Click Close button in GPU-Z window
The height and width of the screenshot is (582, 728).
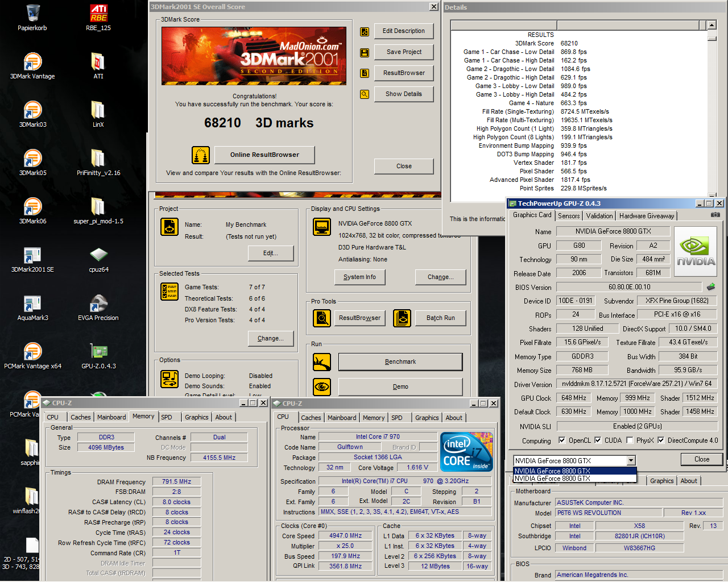702,459
